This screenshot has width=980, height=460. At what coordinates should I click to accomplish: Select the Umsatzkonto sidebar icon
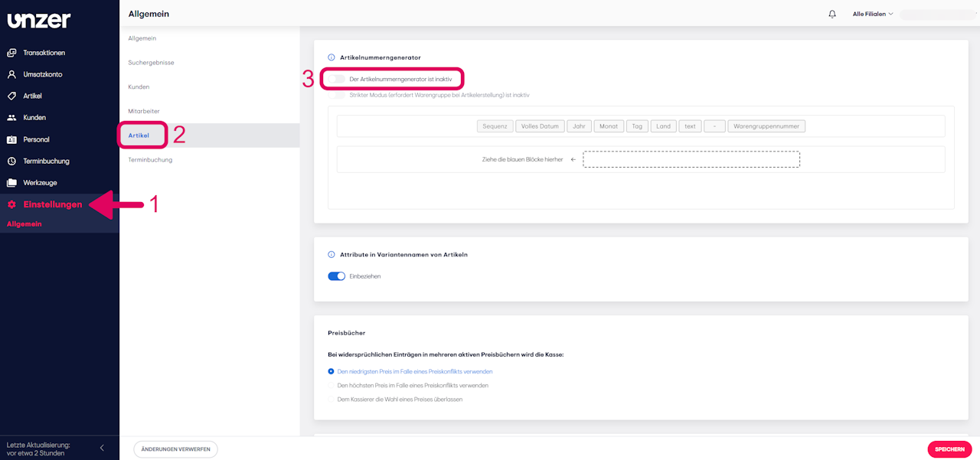coord(42,74)
